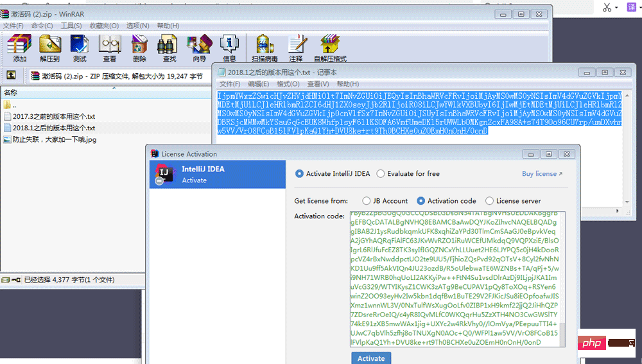Screen dimensions: 642x364
Task: Click the up-one-level folder icon in WinRAR
Action: 11,75
